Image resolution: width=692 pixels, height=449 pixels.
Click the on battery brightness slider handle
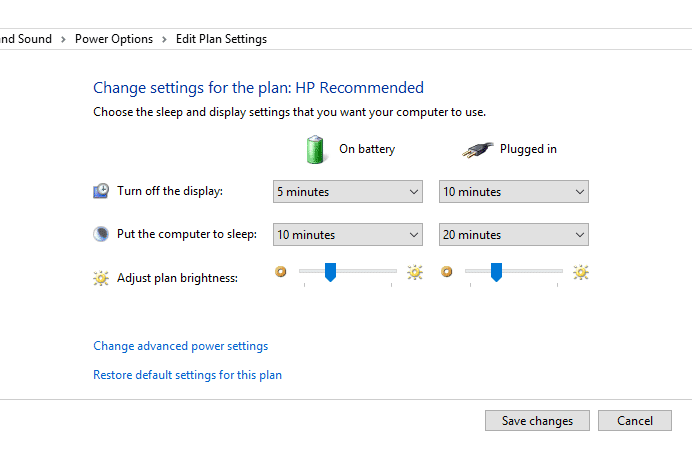click(x=330, y=272)
